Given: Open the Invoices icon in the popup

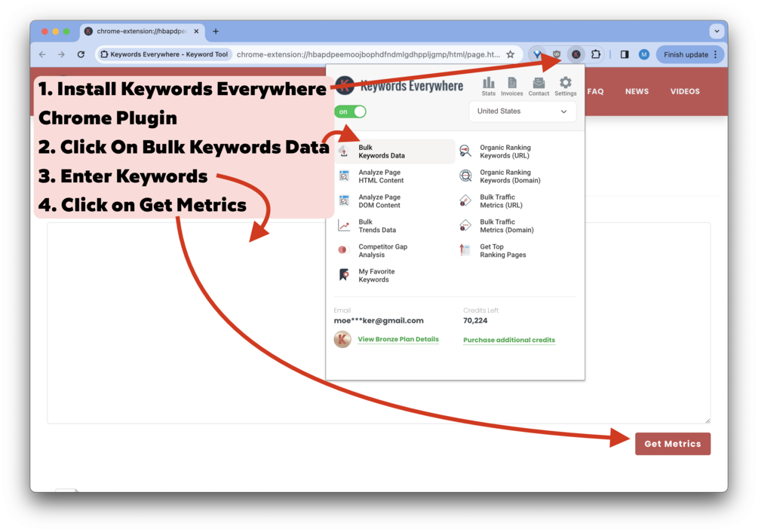Looking at the screenshot, I should point(511,87).
